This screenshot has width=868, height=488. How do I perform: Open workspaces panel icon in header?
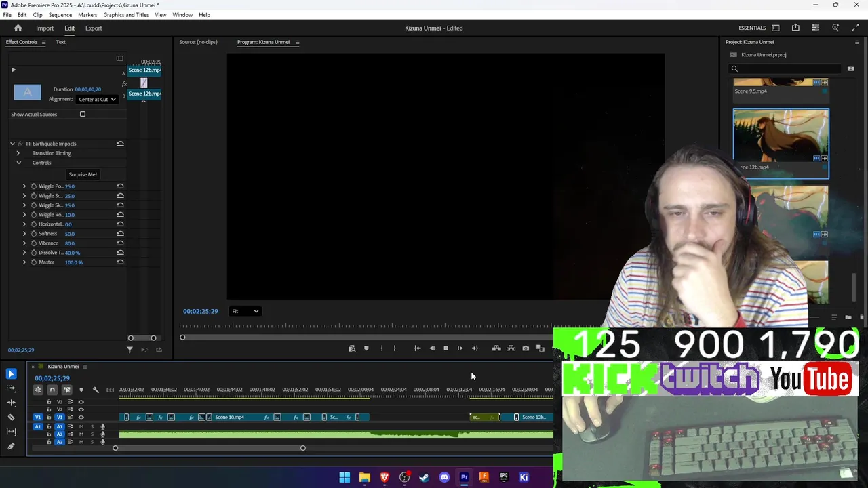pyautogui.click(x=776, y=28)
